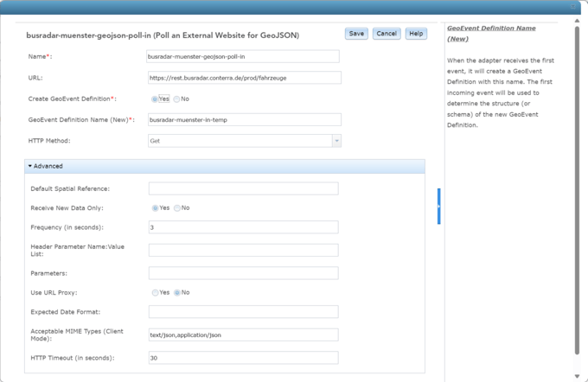Click the GeoEvent Definition Name help heading
The width and height of the screenshot is (588, 382).
(x=491, y=34)
